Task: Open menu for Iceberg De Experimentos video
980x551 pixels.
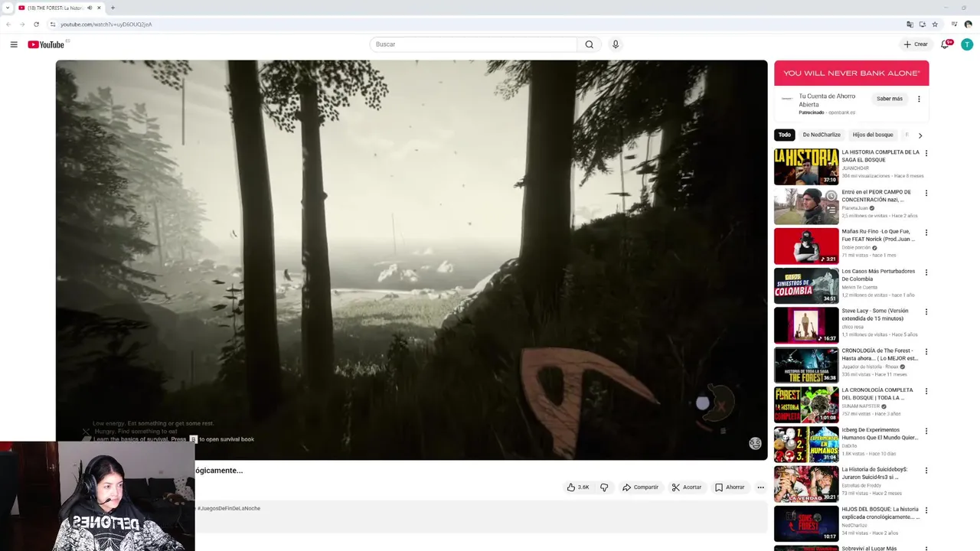Action: [926, 431]
